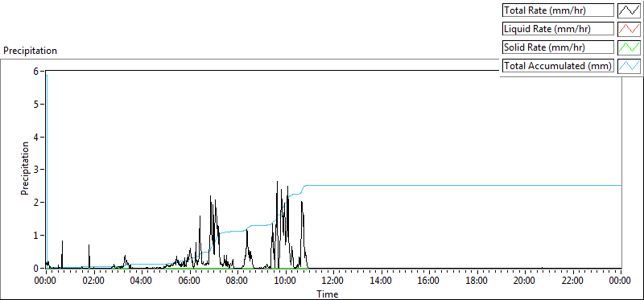Click the Y-axis maximum value 6

point(36,71)
